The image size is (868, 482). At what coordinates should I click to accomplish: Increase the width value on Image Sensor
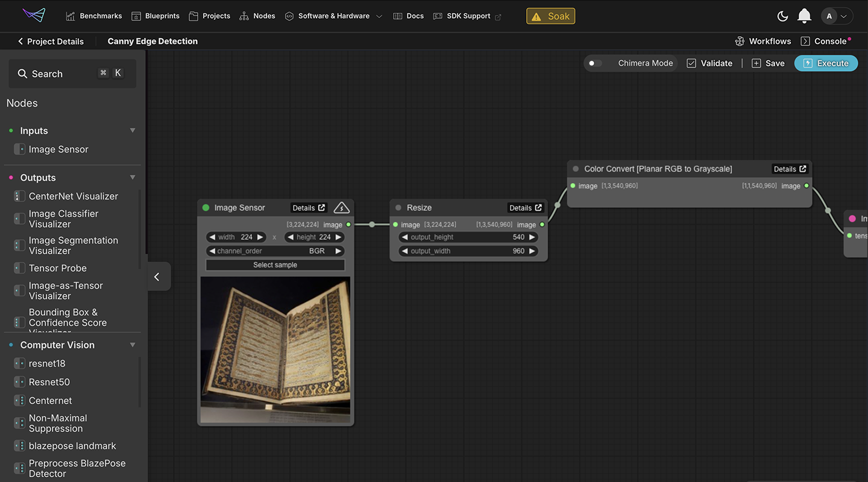click(x=260, y=237)
